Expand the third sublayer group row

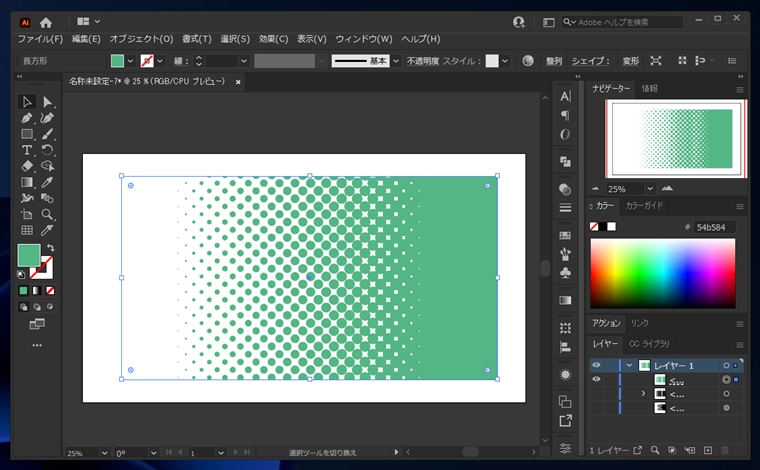tap(643, 394)
